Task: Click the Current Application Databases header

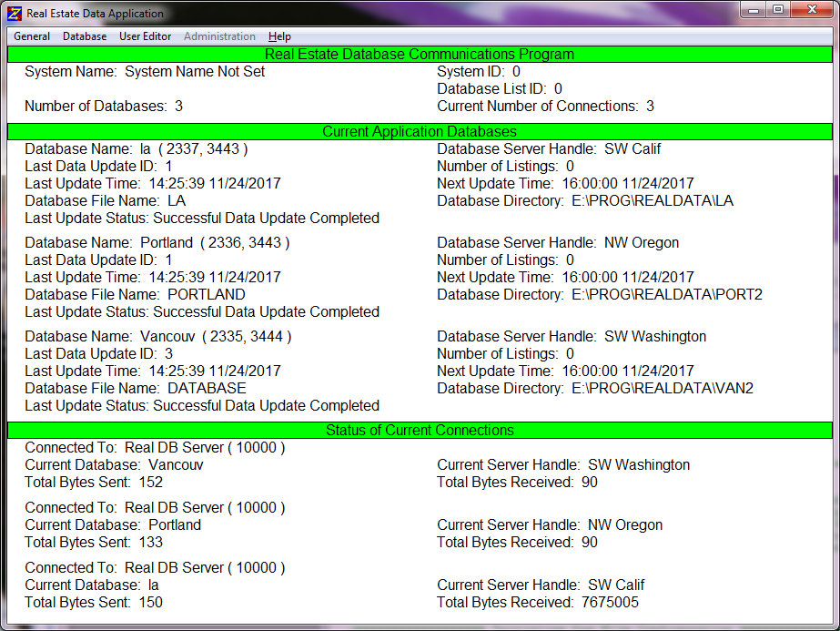Action: (420, 131)
